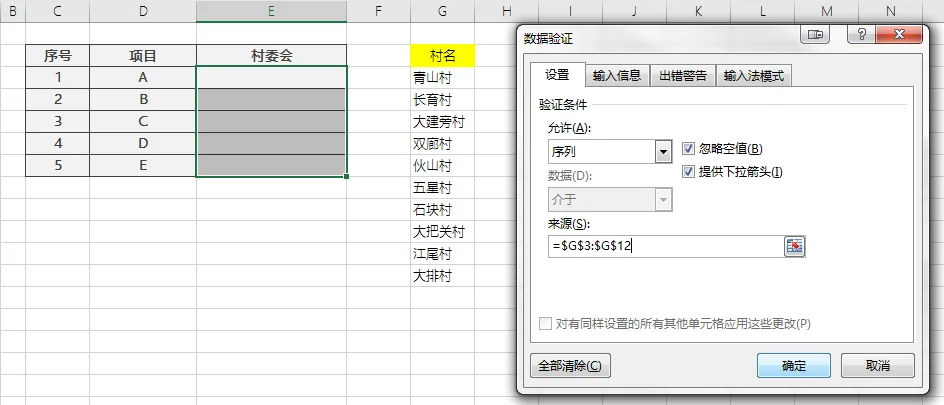Select column header C
Image resolution: width=944 pixels, height=405 pixels.
pos(57,11)
